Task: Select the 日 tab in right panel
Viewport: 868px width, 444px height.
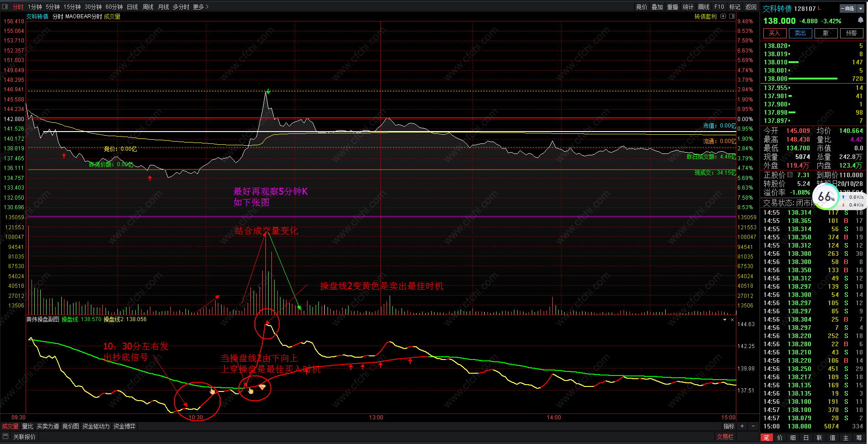Action: 806,438
